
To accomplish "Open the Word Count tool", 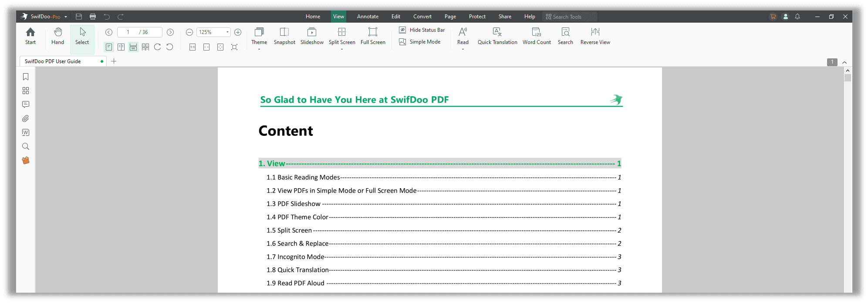I will coord(537,36).
